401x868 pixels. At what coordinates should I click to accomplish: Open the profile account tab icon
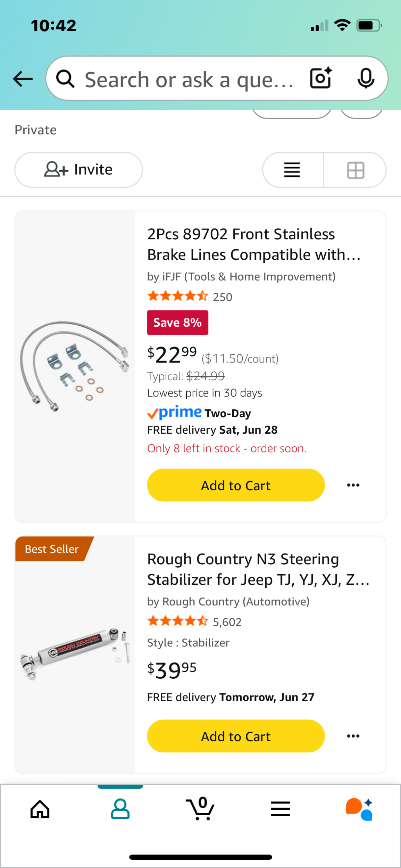pos(120,809)
